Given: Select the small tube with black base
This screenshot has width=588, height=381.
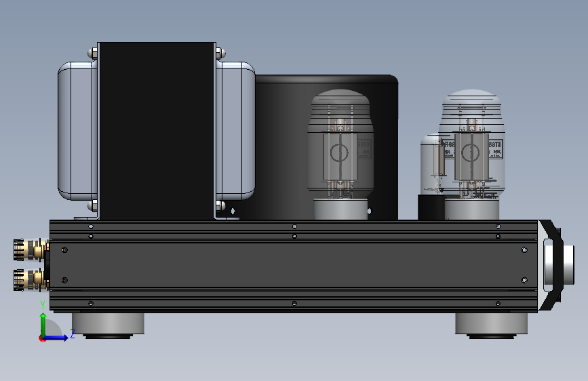Looking at the screenshot, I should pos(431,177).
